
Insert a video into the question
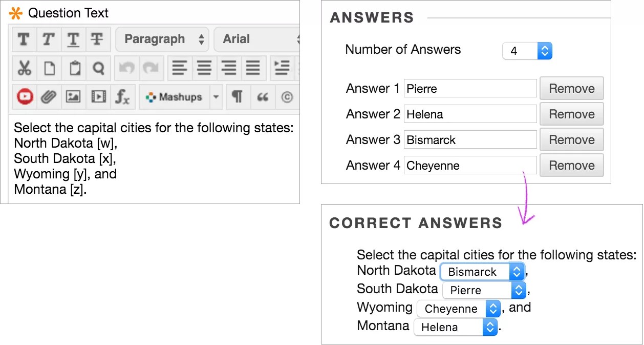97,97
